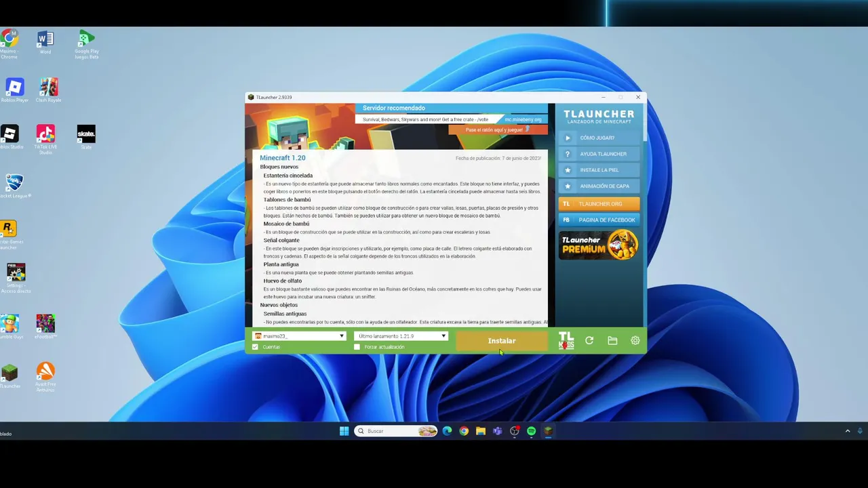Image resolution: width=868 pixels, height=488 pixels.
Task: Open the TL Mods icon
Action: click(566, 340)
